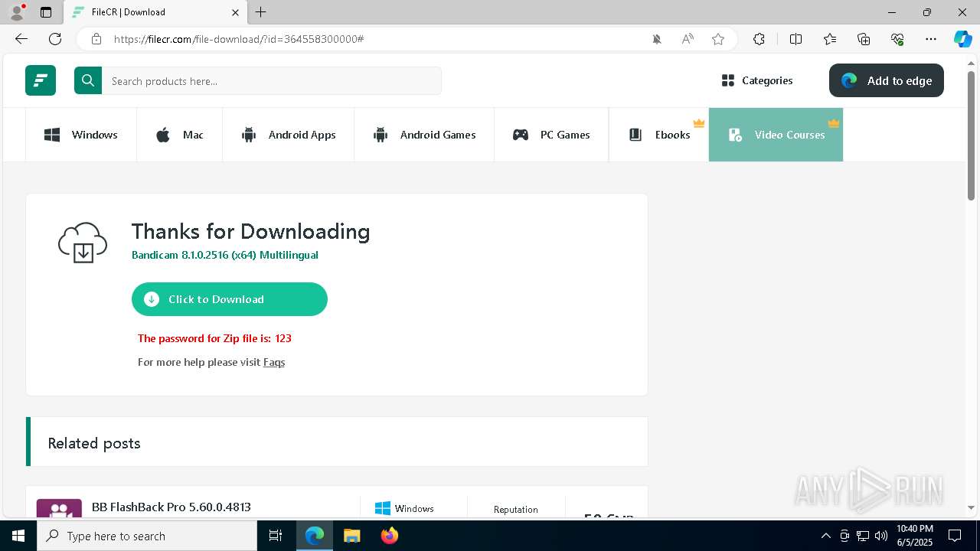Viewport: 980px width, 551px height.
Task: Open the Collections icon
Action: pos(864,39)
